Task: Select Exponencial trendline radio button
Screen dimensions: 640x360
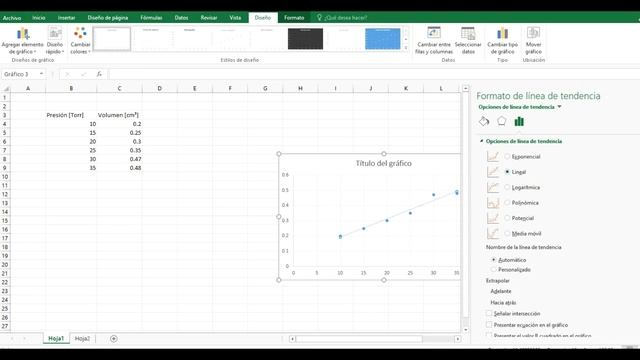Action: 507,156
